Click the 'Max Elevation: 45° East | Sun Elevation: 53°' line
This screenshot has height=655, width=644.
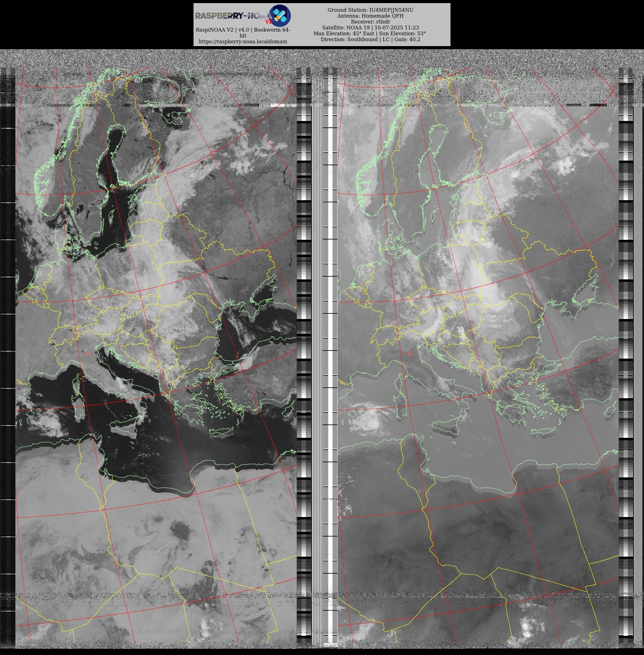point(370,33)
